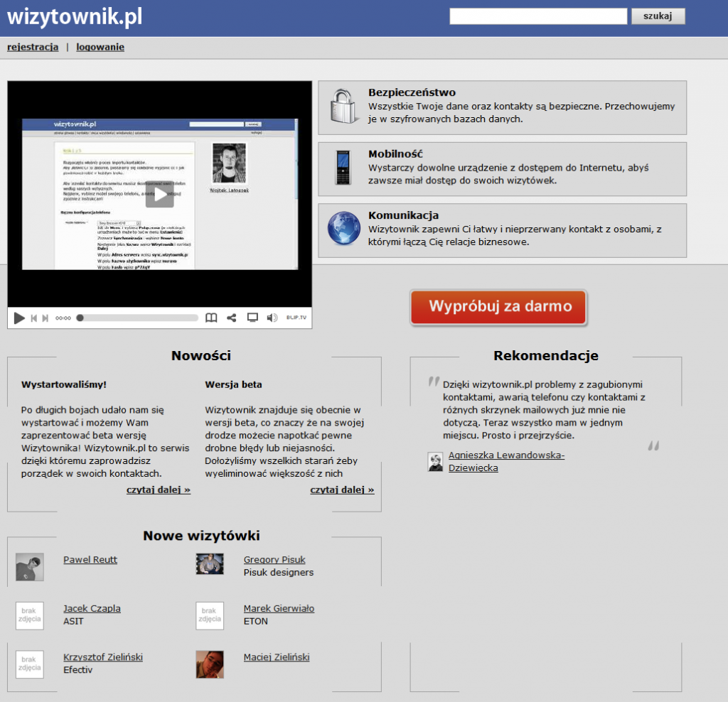728x702 pixels.
Task: Click the video progress slider
Action: pyautogui.click(x=139, y=318)
